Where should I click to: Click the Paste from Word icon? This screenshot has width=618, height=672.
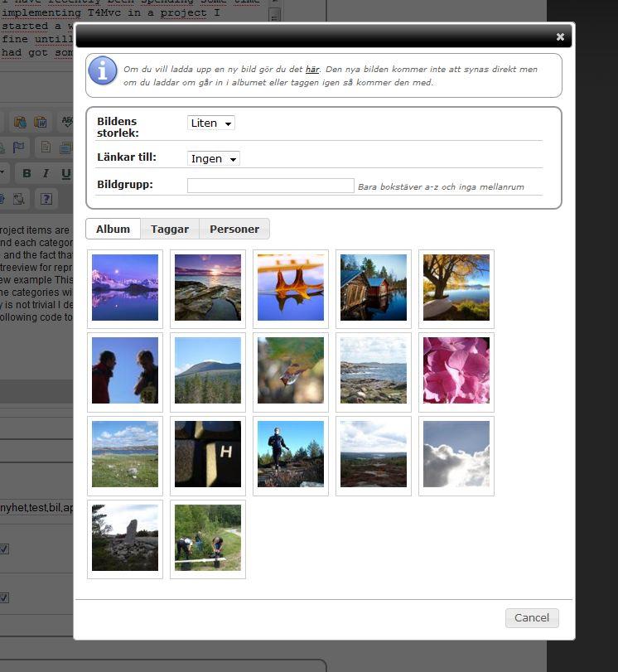click(40, 123)
